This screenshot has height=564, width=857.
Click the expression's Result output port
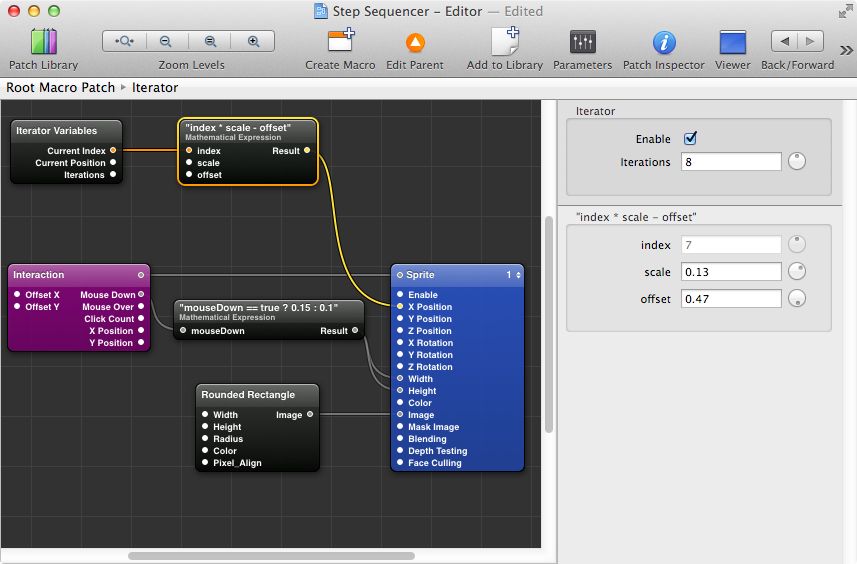[307, 150]
